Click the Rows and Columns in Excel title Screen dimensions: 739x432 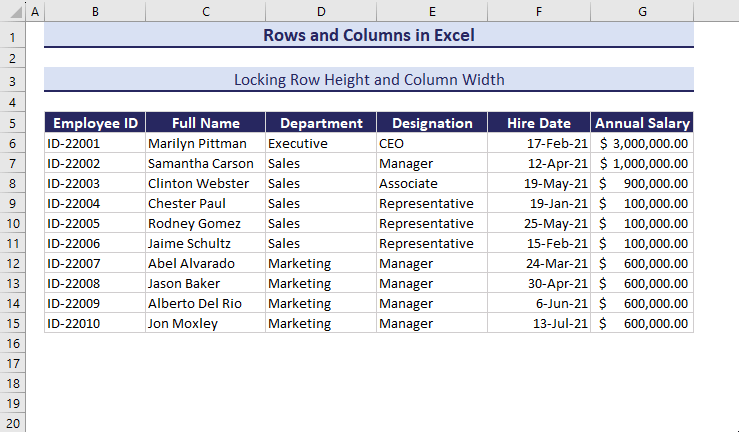[368, 35]
